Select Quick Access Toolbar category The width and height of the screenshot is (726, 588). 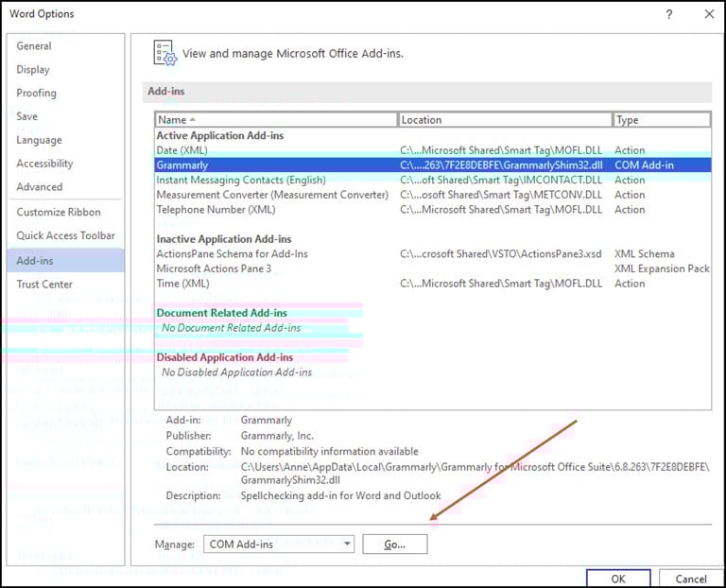point(65,235)
